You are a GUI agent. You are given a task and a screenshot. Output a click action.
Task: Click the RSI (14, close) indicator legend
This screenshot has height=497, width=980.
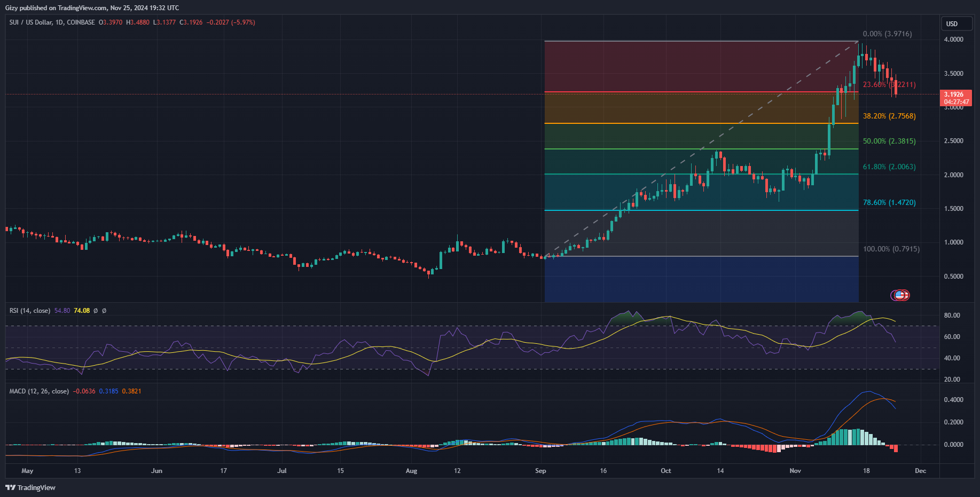point(30,311)
